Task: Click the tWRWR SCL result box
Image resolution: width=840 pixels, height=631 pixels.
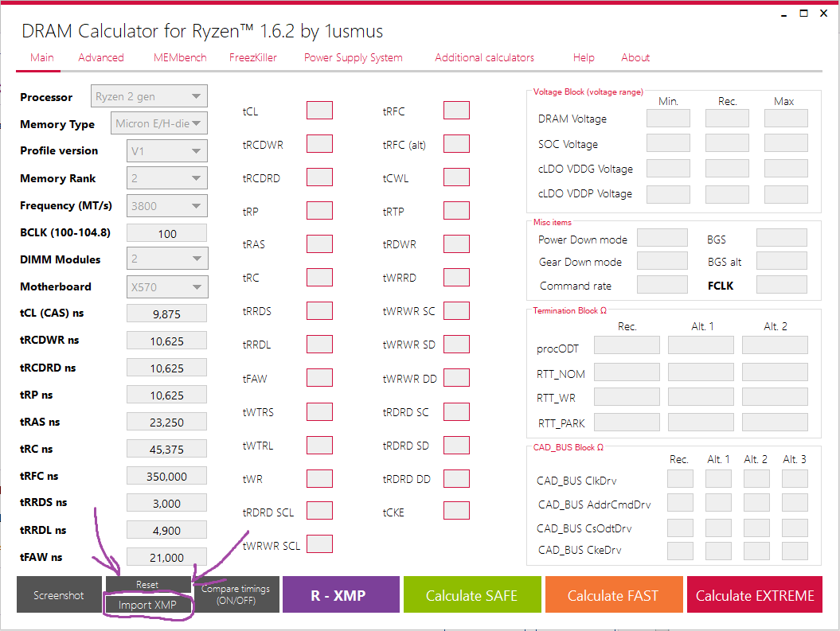Action: [x=320, y=543]
